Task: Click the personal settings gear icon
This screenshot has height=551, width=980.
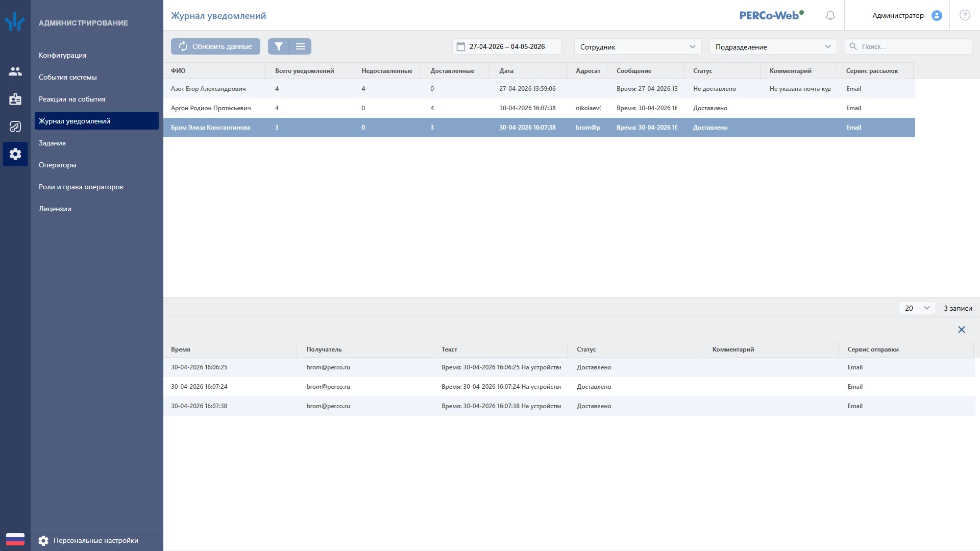Action: pyautogui.click(x=43, y=540)
